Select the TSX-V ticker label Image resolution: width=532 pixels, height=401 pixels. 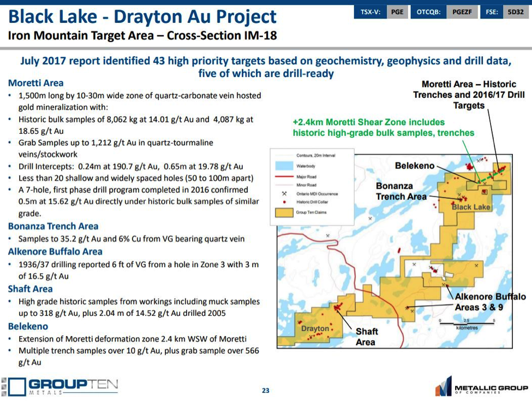[x=370, y=12]
